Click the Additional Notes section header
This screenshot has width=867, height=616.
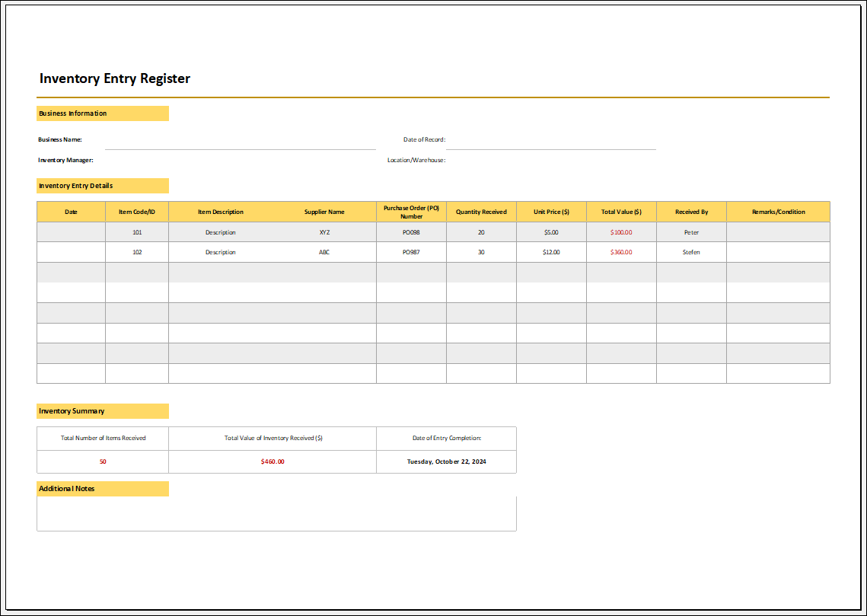[103, 488]
